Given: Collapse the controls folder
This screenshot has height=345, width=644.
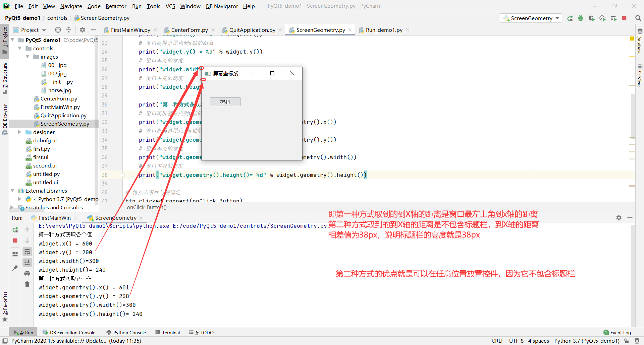Looking at the screenshot, I should [20, 48].
